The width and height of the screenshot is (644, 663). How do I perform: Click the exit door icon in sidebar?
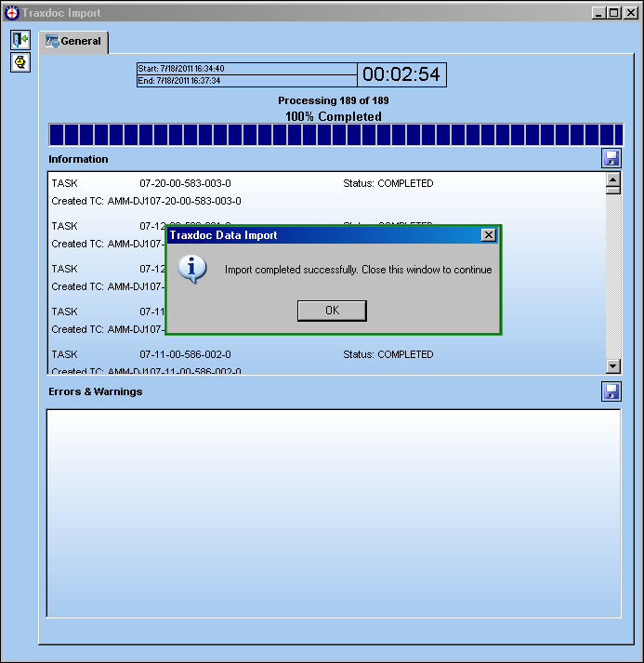20,40
